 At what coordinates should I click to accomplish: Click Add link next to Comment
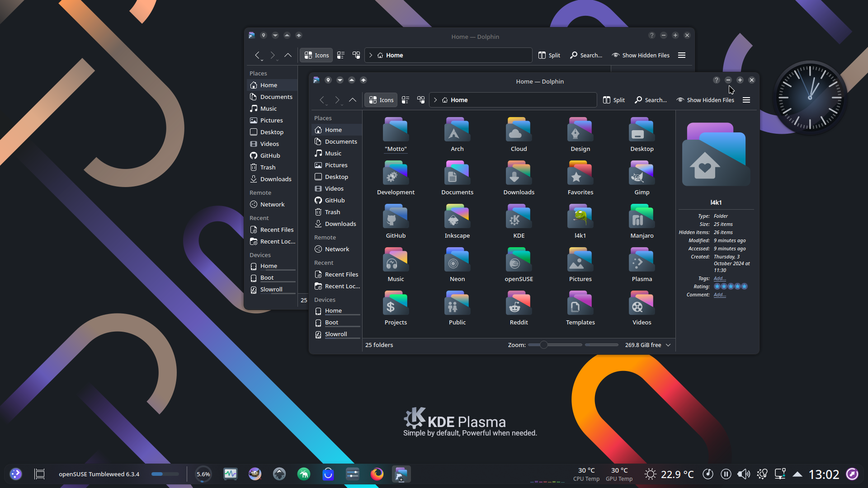click(x=720, y=295)
